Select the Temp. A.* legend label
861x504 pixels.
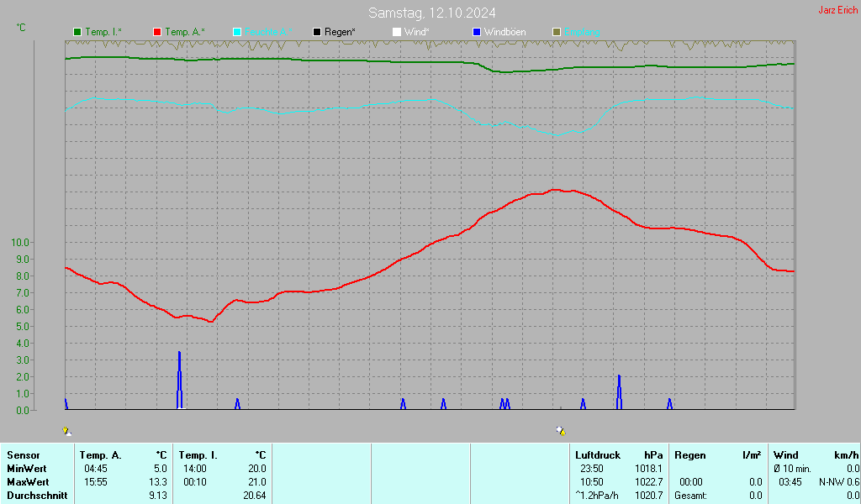[185, 33]
